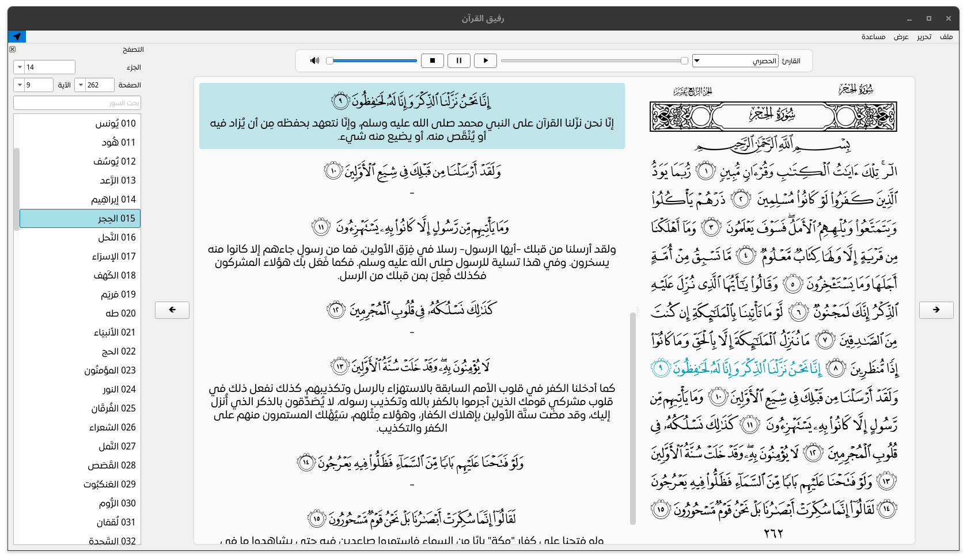Screen dimensions: 967x560
Task: Select surah 019 مَريَم in list
Action: tap(80, 294)
